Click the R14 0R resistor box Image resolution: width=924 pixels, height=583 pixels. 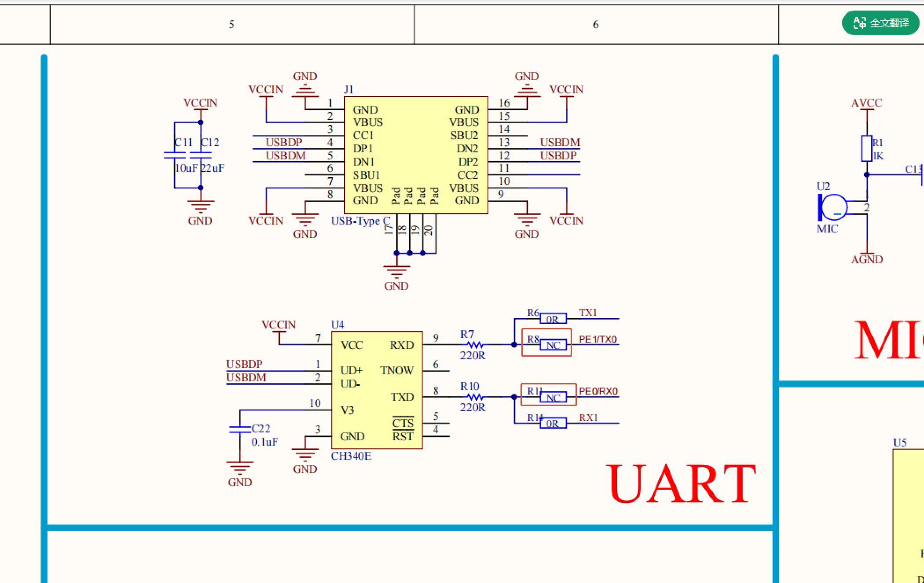(x=553, y=423)
